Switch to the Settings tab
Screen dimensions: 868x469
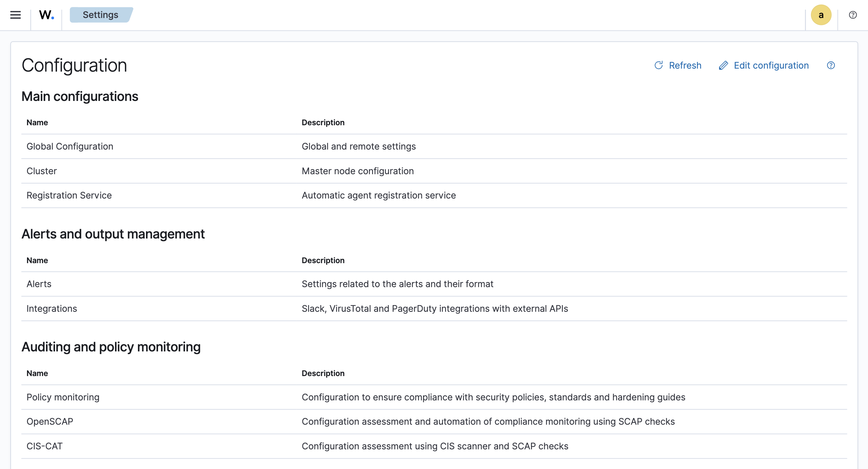pos(100,14)
